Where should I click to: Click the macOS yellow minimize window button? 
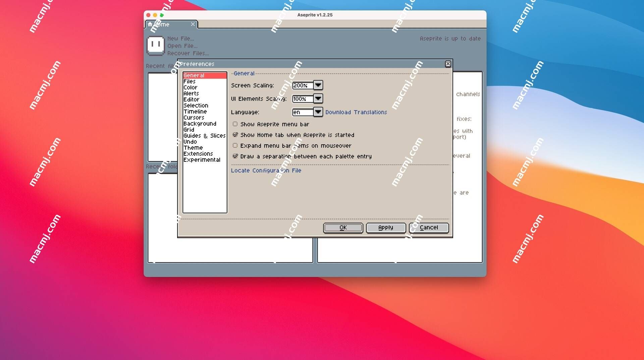[x=155, y=15]
